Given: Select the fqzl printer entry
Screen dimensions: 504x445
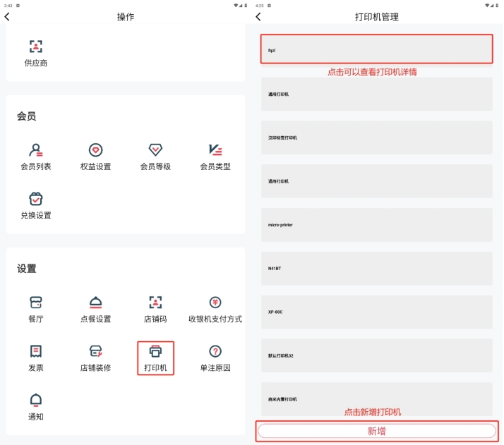Looking at the screenshot, I should (x=376, y=50).
